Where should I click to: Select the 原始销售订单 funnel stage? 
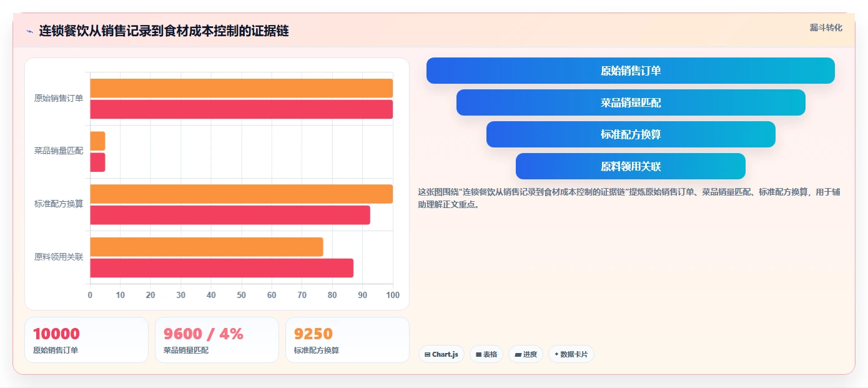pos(630,71)
